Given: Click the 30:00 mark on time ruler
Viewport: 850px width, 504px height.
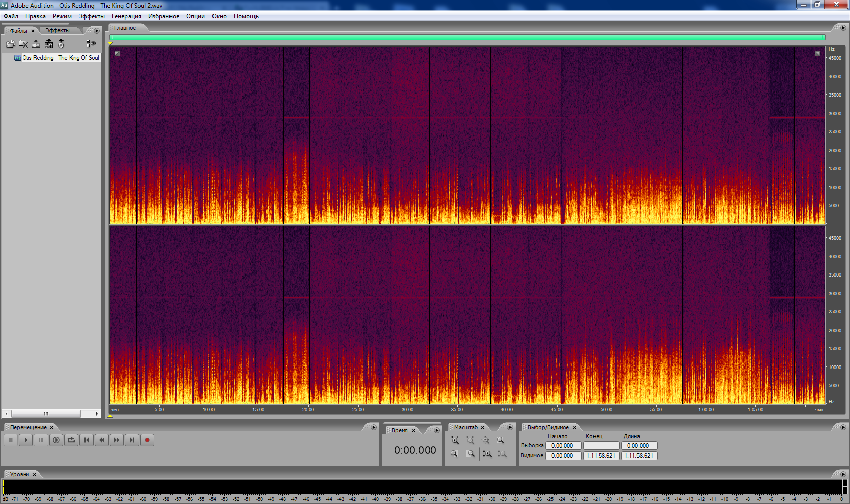Looking at the screenshot, I should (x=407, y=409).
